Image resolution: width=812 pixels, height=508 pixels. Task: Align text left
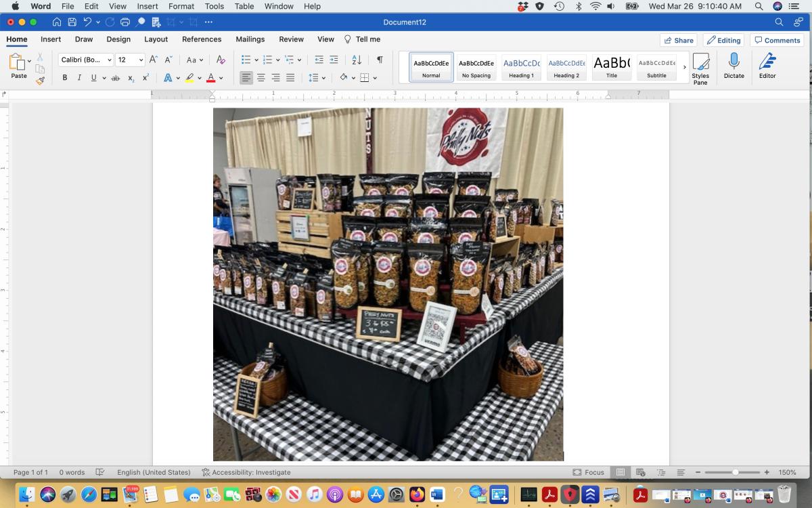tap(246, 78)
